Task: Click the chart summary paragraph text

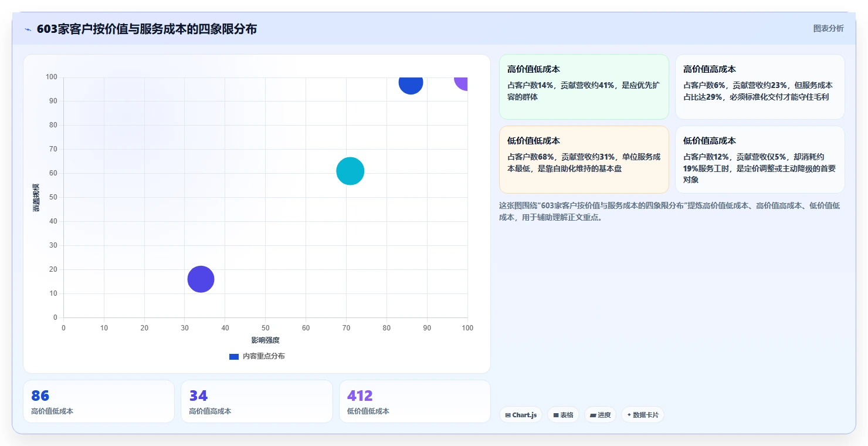Action: point(670,211)
